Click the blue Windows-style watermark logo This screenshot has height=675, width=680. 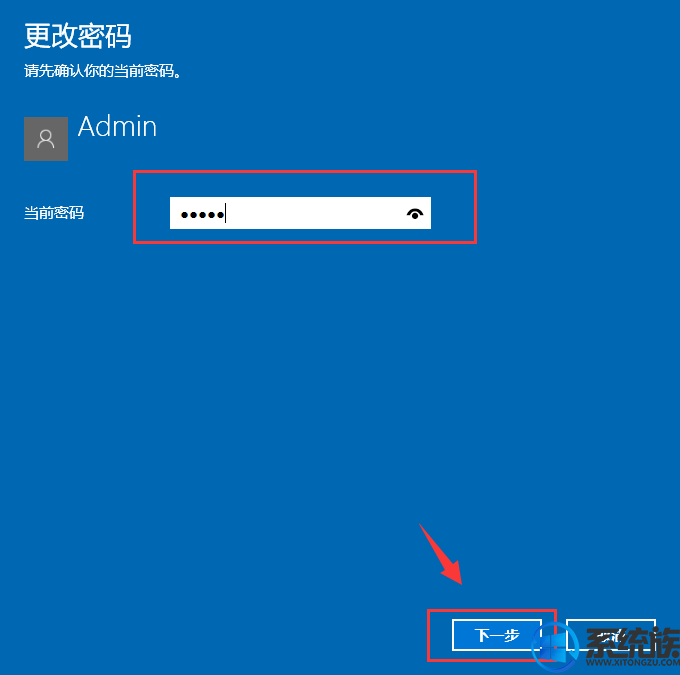[x=555, y=646]
